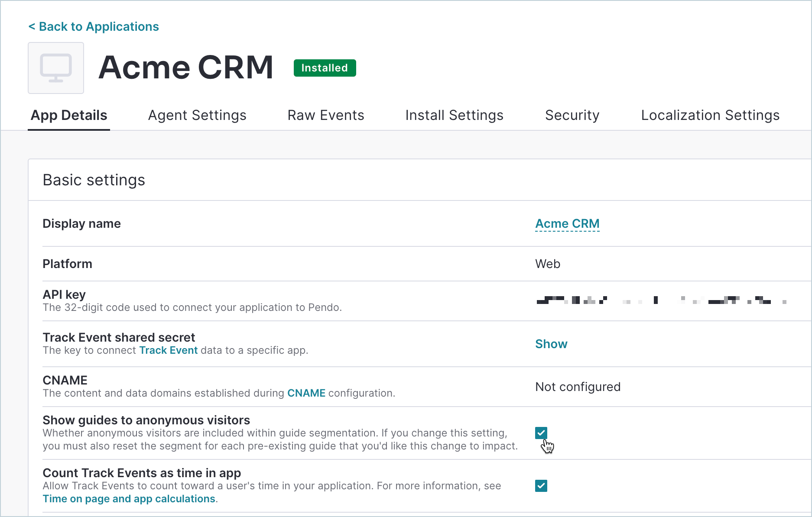This screenshot has width=812, height=517.
Task: Open Time on page and app calculations link
Action: [x=129, y=499]
